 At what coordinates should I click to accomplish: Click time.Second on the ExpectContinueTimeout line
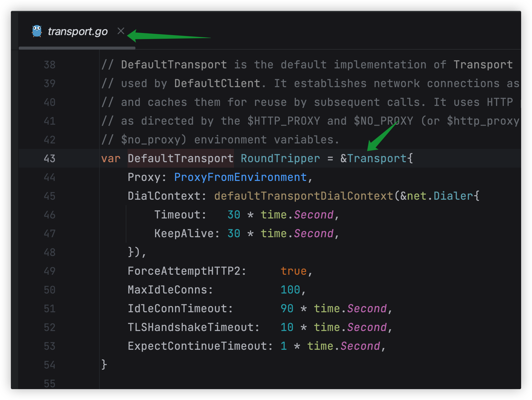coord(343,346)
